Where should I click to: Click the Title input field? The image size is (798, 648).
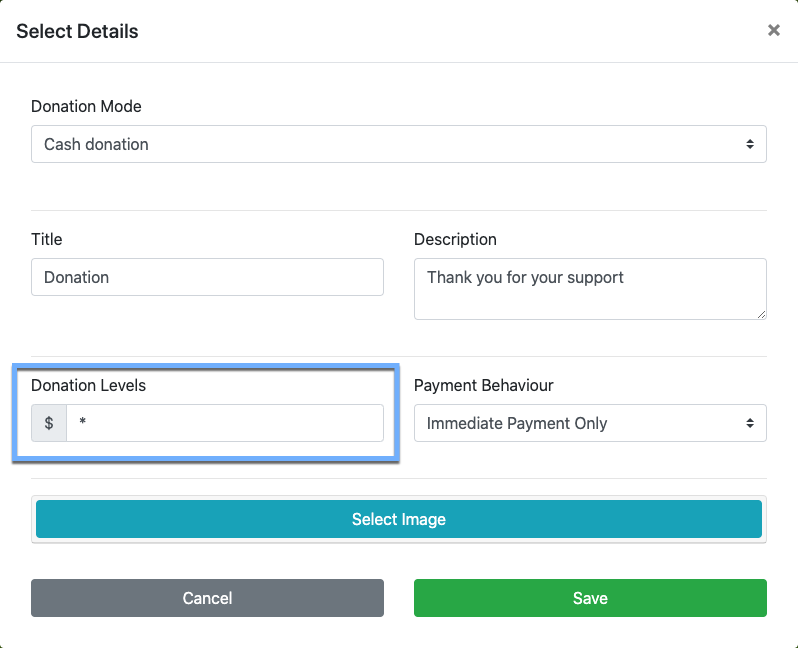[207, 277]
